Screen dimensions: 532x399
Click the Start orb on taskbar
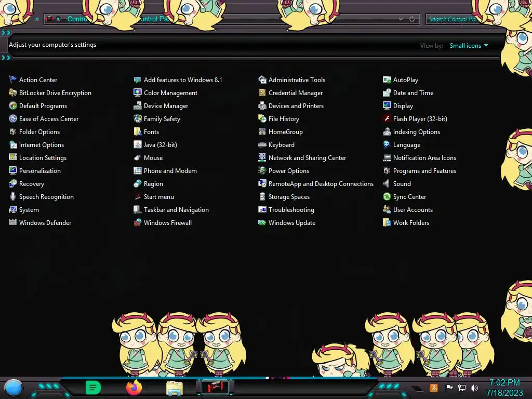(13, 388)
